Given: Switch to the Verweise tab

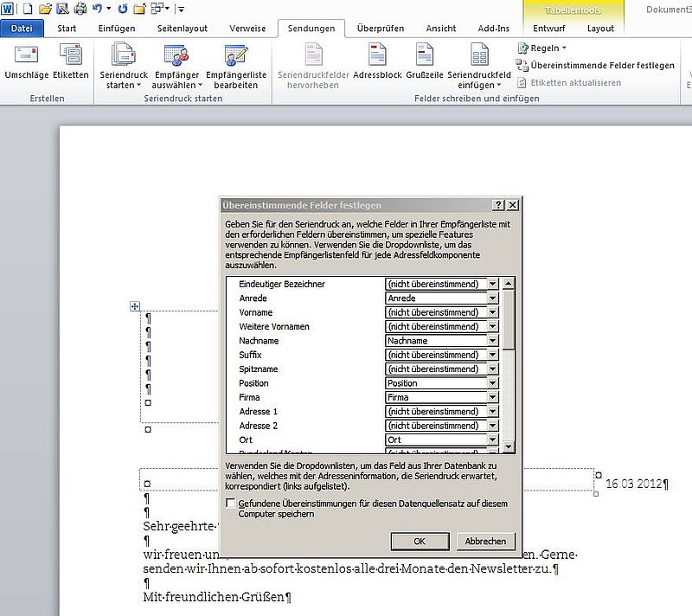Looking at the screenshot, I should tap(247, 29).
